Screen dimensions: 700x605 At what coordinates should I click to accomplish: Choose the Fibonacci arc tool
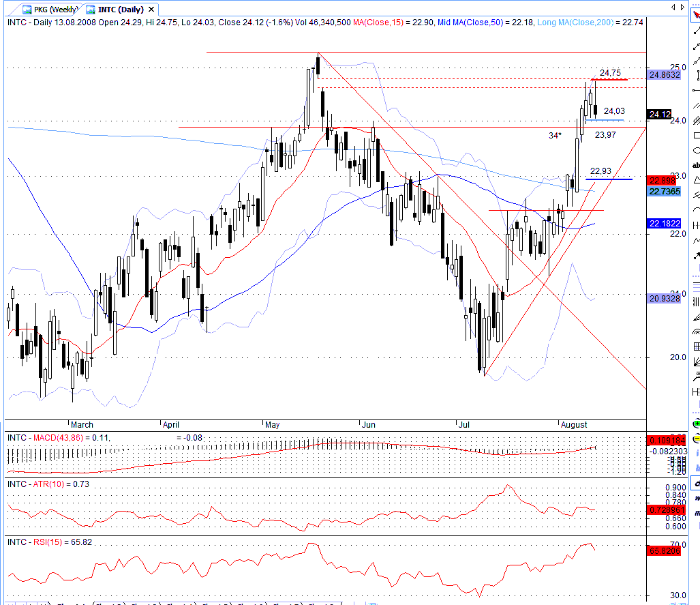click(x=697, y=331)
